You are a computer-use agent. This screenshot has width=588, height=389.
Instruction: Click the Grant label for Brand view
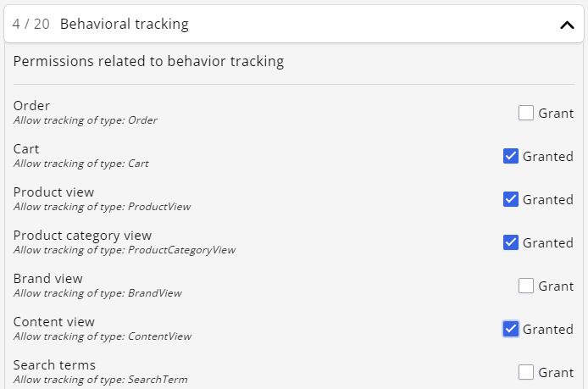pyautogui.click(x=556, y=286)
